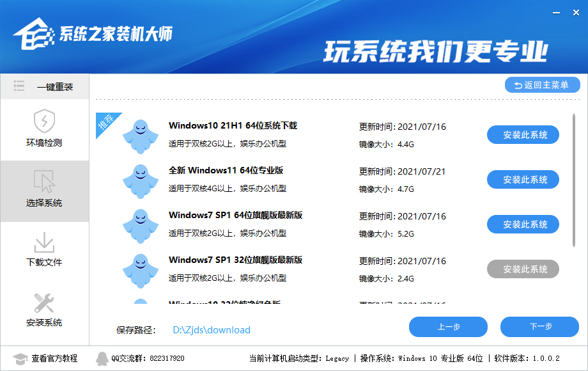
Task: Click the greyed install button for Windows7 32位
Action: [523, 269]
